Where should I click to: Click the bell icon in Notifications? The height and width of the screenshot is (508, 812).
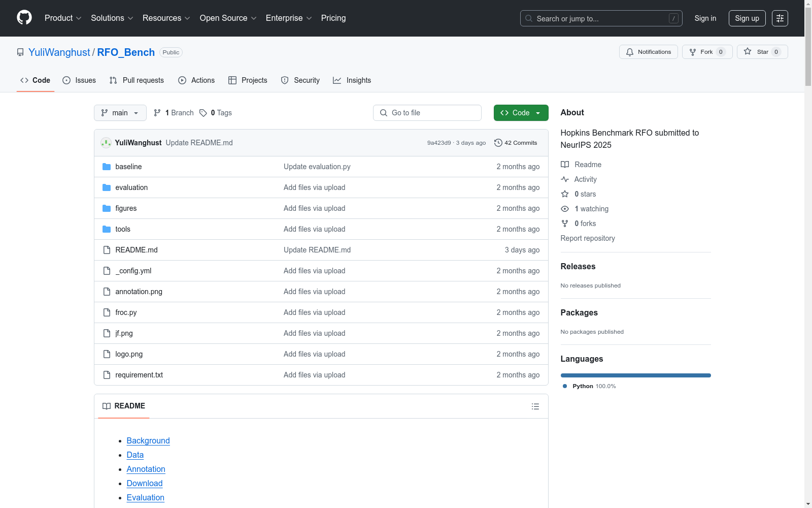point(630,52)
